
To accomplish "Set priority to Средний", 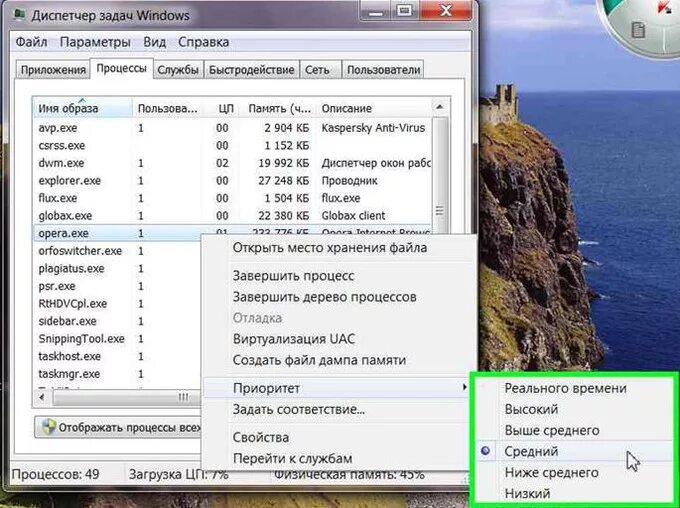I will click(x=574, y=451).
